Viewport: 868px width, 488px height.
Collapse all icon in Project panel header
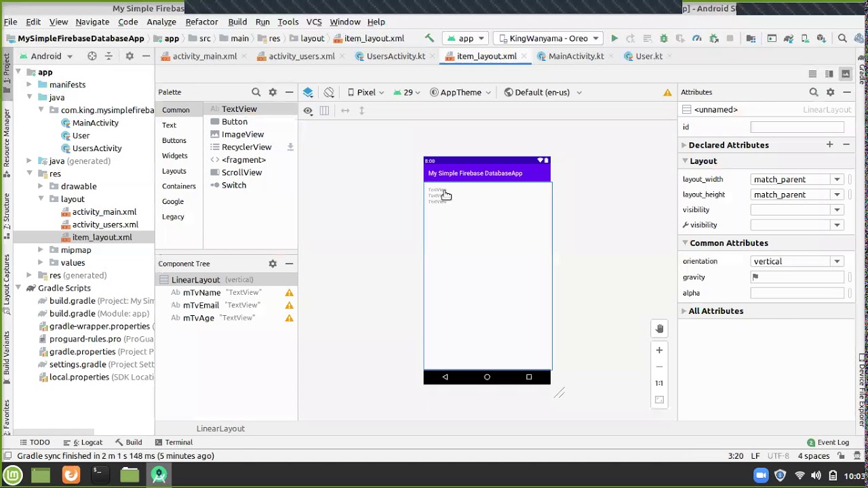click(108, 56)
